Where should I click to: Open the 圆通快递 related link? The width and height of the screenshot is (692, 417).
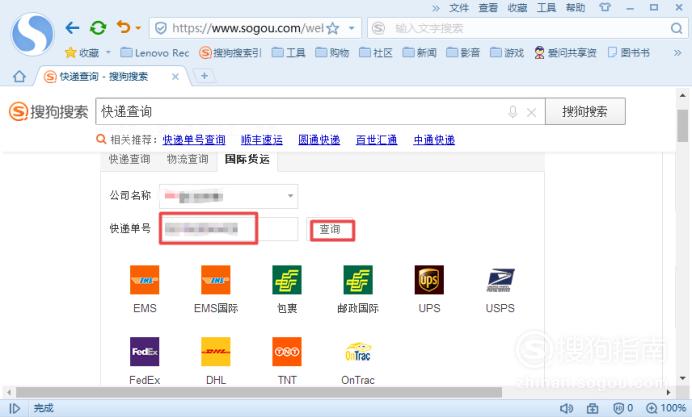point(319,140)
